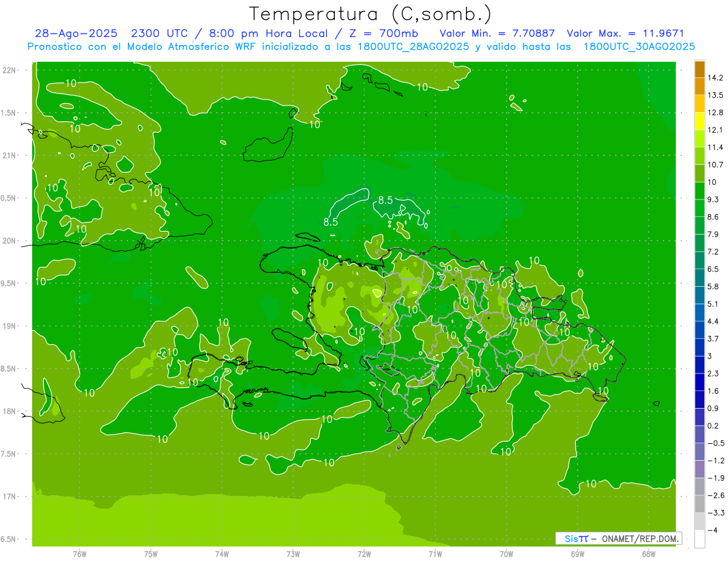Pick the green swatch between 9.3 and 8.6
Viewport: 728px width, 562px height.
click(699, 208)
